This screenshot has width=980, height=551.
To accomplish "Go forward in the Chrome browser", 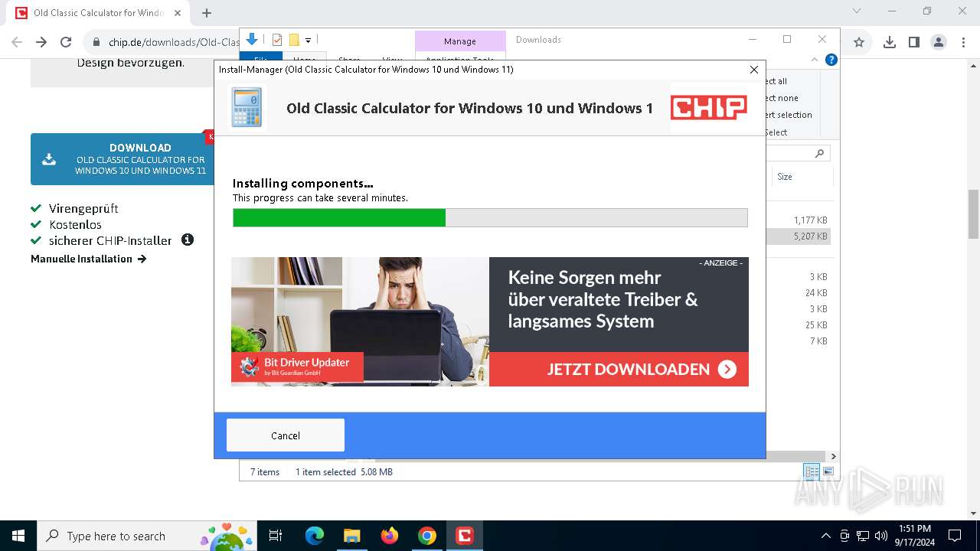I will [41, 42].
